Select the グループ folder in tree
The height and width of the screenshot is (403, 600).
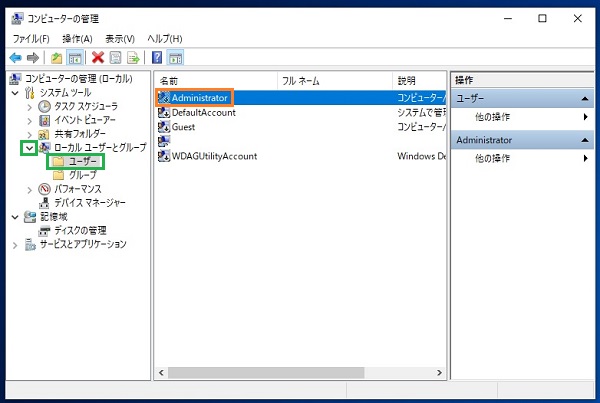tap(83, 176)
